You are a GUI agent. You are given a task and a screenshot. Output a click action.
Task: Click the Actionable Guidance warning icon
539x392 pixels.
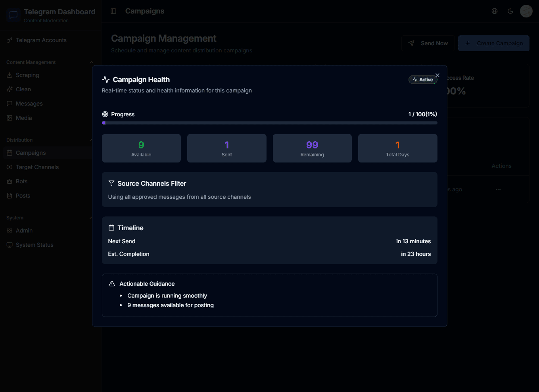[112, 284]
